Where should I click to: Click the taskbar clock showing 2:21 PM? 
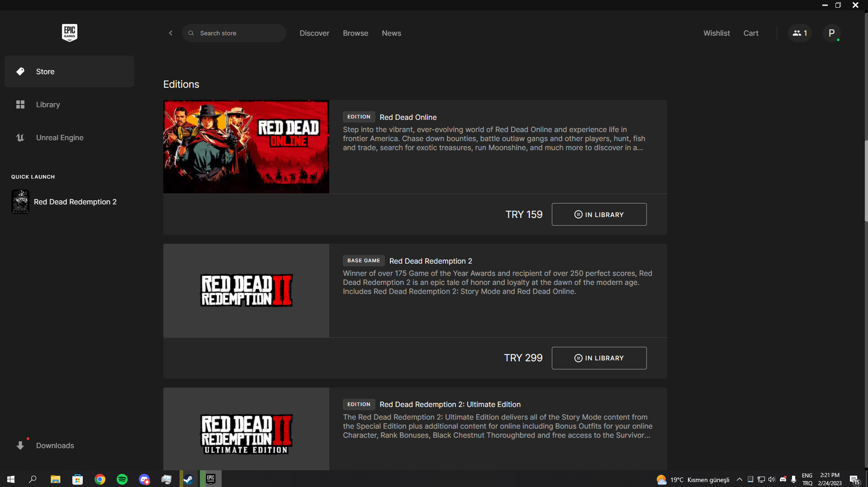click(x=830, y=479)
